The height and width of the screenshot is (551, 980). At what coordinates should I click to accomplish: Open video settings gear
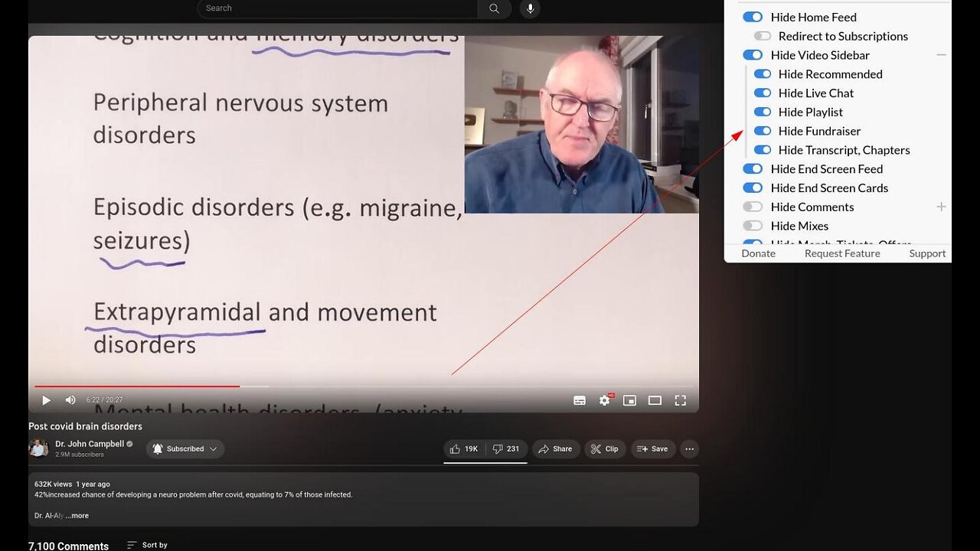(605, 400)
